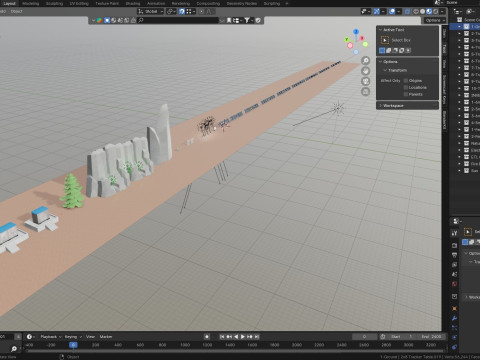Switch to the Sculpting workspace tab
The image size is (480, 360).
click(54, 3)
